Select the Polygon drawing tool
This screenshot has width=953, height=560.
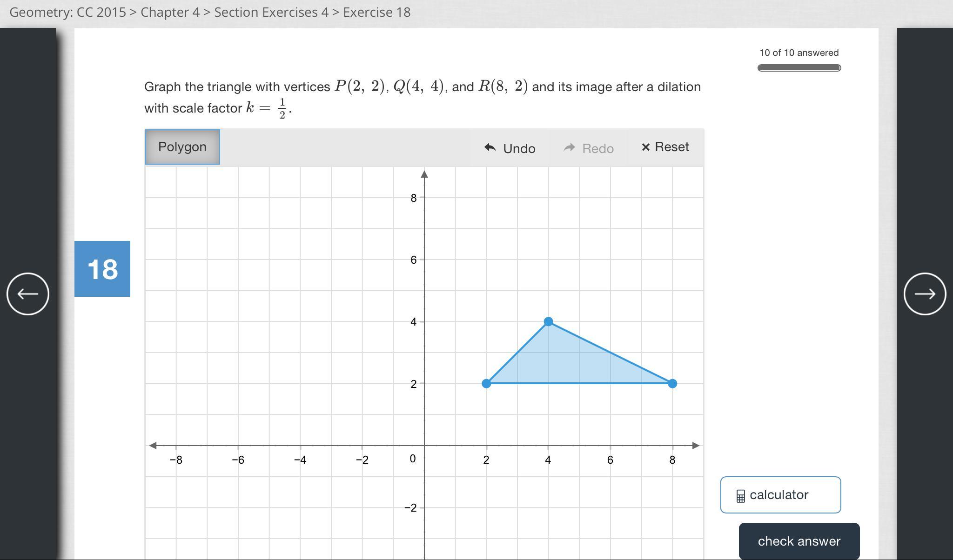click(182, 147)
